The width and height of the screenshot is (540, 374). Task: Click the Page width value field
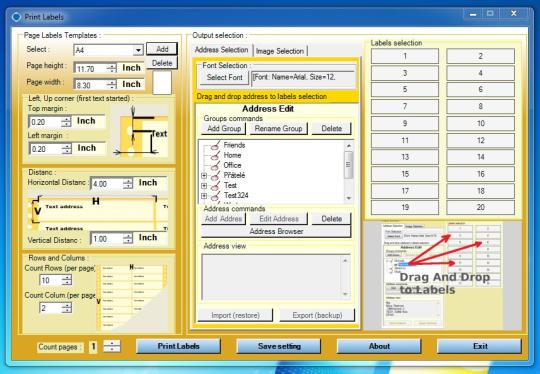(91, 85)
